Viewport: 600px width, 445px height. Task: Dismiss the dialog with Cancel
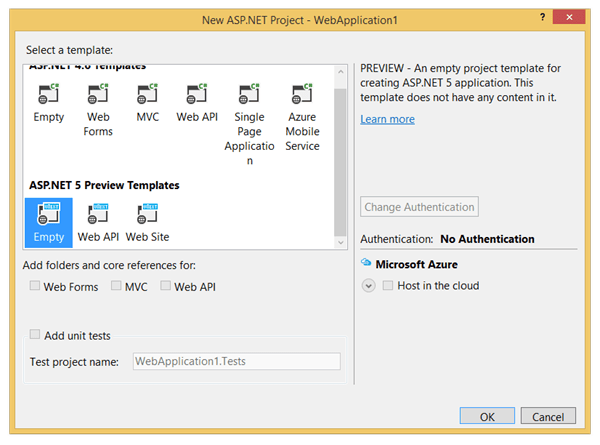click(x=548, y=416)
